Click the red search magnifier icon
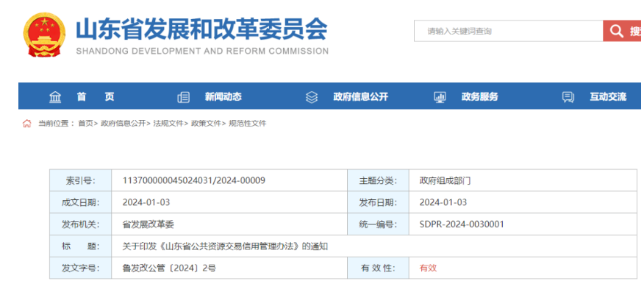Image resolution: width=644 pixels, height=292 pixels. pyautogui.click(x=617, y=31)
